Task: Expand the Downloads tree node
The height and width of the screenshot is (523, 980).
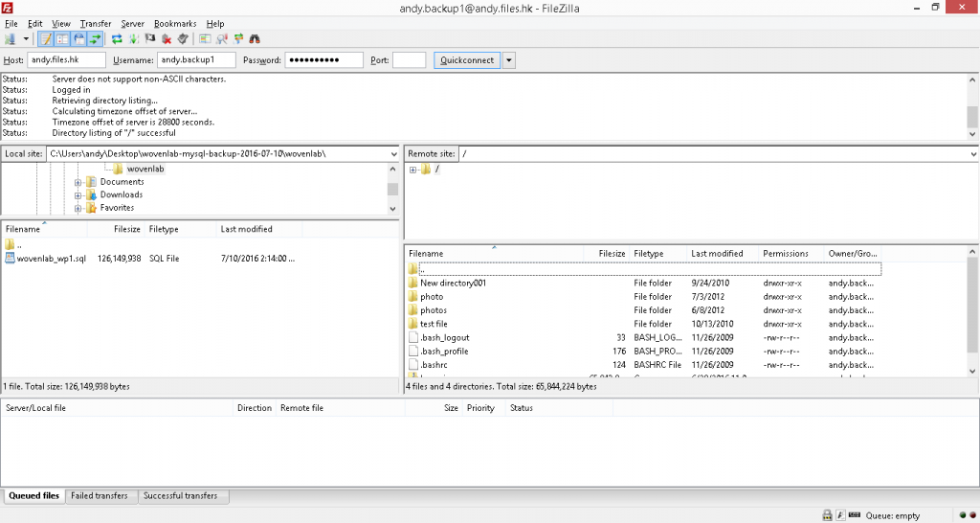Action: point(78,195)
